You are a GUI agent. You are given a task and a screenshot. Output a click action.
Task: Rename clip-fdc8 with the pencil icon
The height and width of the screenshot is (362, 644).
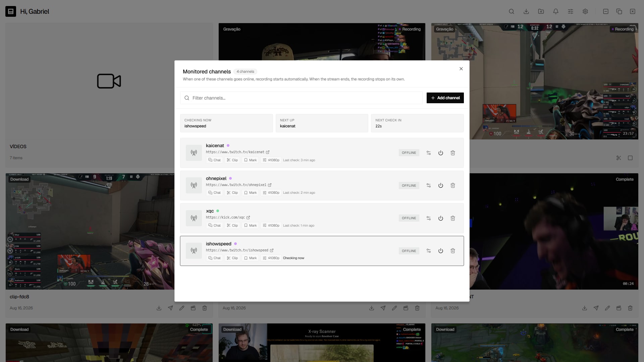(x=182, y=308)
